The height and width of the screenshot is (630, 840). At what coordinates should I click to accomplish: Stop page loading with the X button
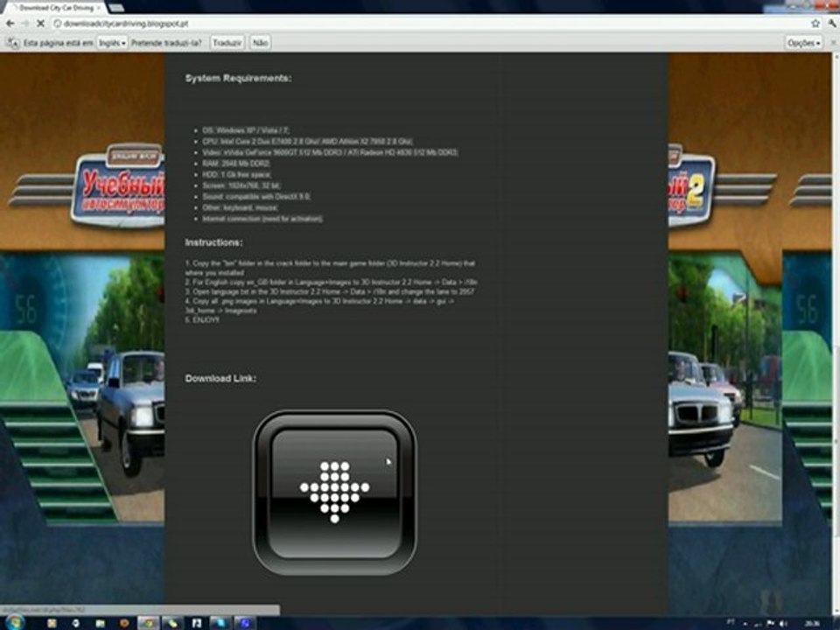pyautogui.click(x=40, y=24)
